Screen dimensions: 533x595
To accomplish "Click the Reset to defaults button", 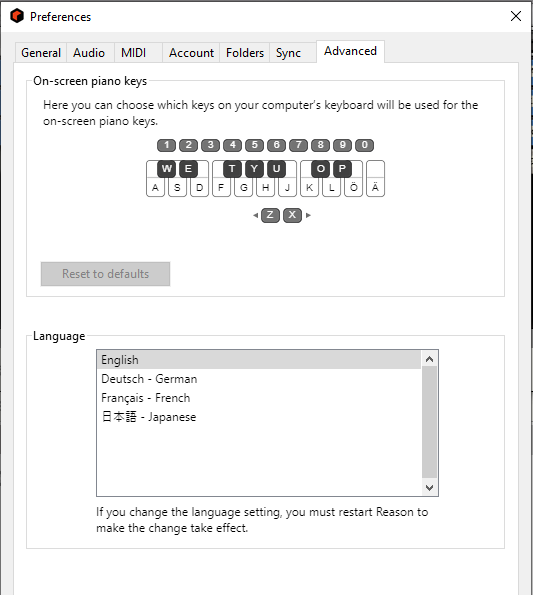I will 105,274.
